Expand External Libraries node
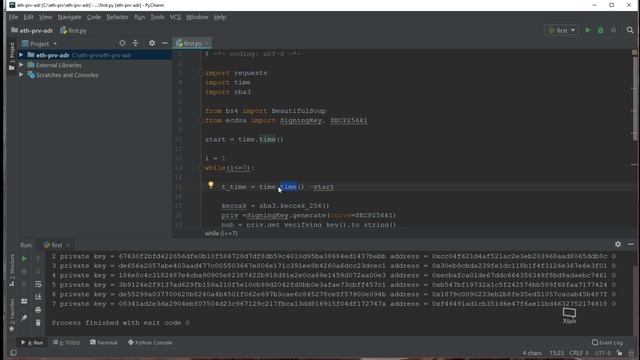The image size is (640, 360). (x=21, y=65)
